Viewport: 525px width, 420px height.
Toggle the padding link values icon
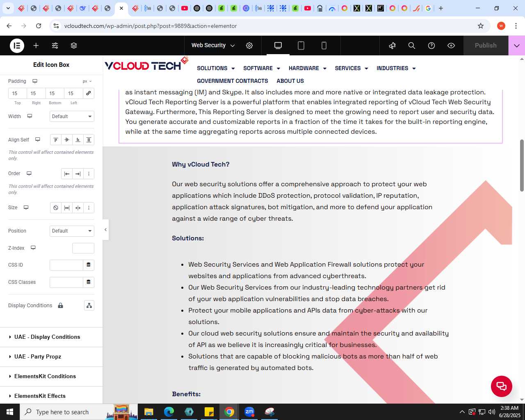click(89, 93)
